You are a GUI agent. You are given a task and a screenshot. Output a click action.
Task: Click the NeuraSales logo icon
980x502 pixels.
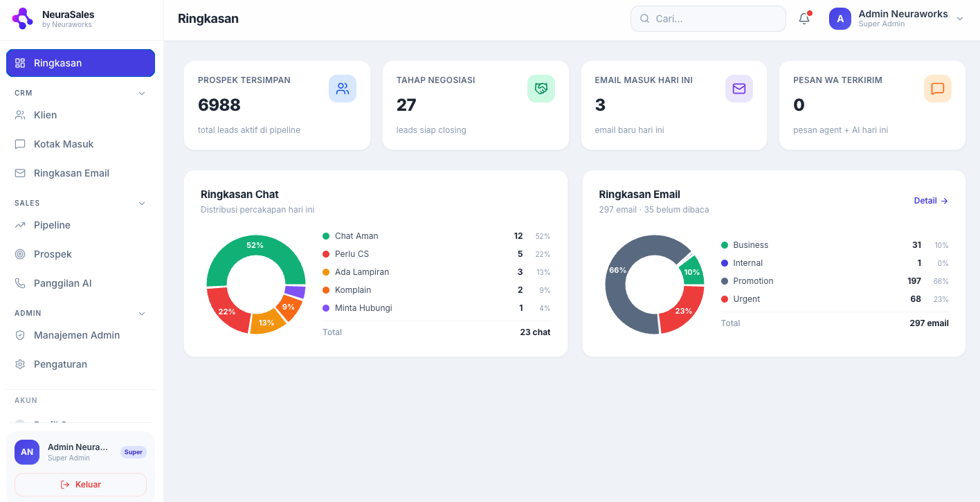click(22, 19)
